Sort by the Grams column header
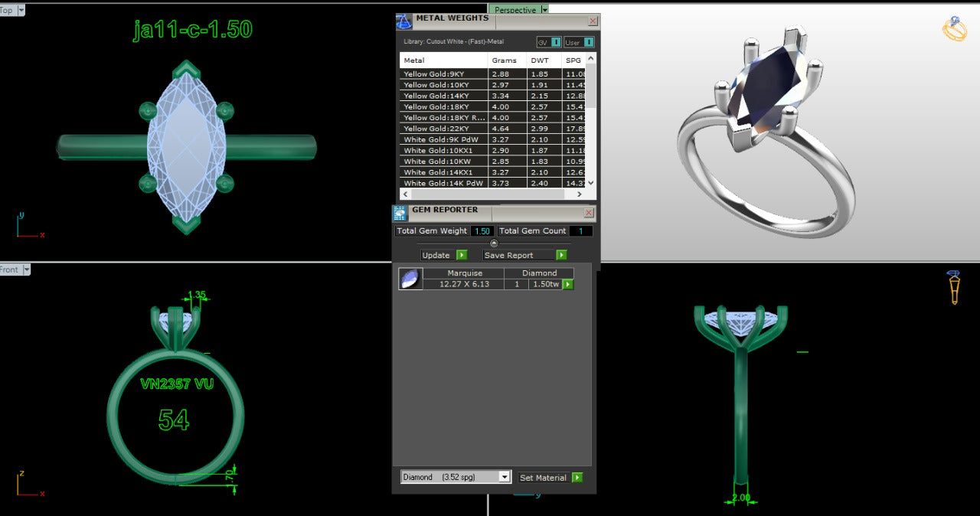 coord(507,60)
